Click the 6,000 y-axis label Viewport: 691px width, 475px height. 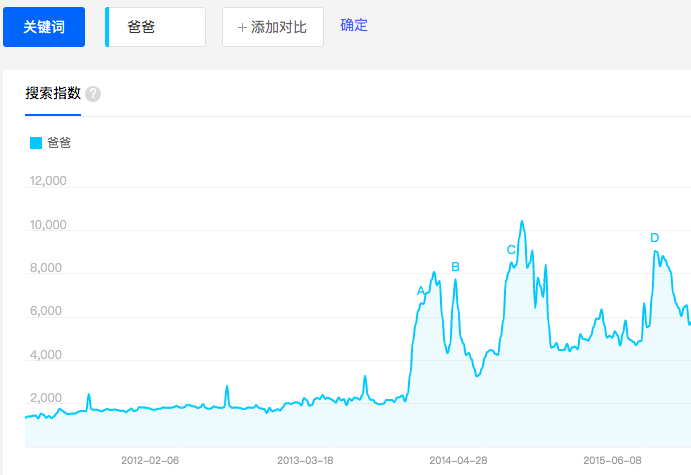(x=46, y=311)
